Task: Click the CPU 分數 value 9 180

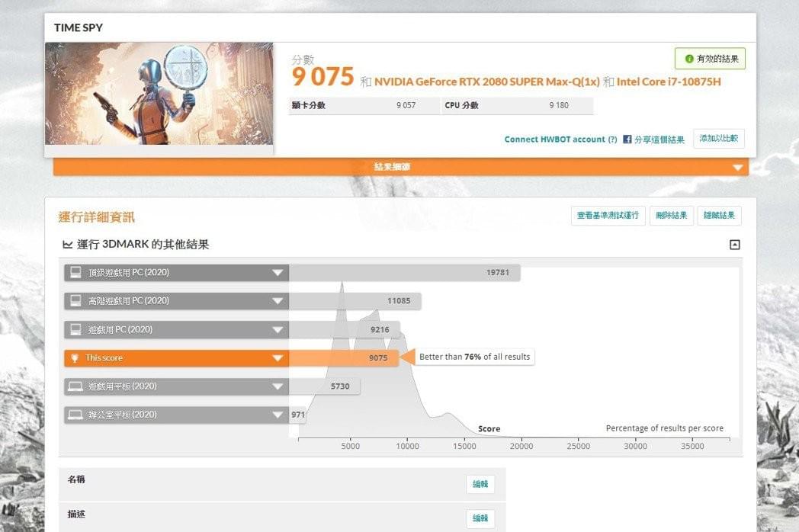Action: click(x=559, y=105)
